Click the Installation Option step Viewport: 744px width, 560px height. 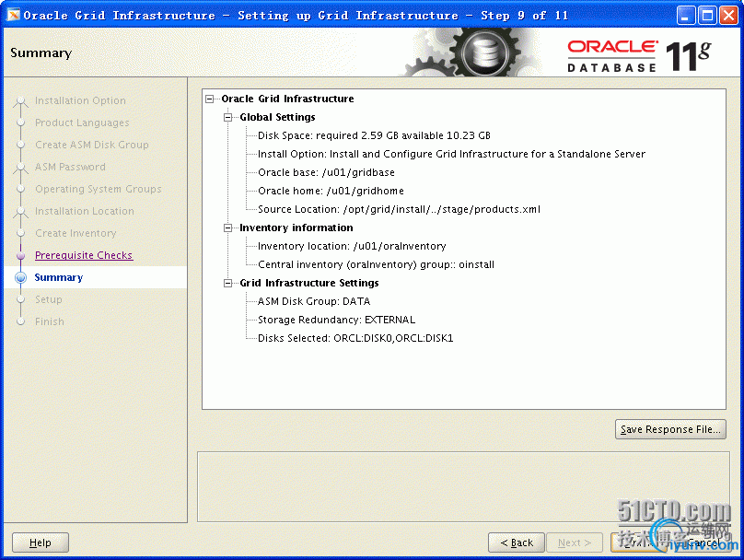(80, 100)
